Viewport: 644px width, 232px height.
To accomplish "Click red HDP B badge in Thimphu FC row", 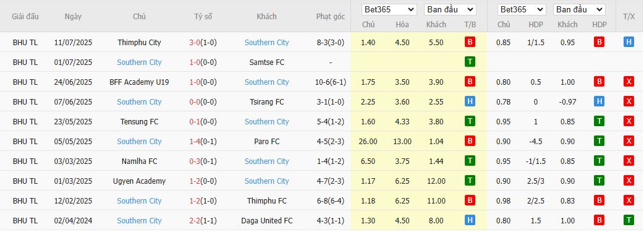I will click(x=599, y=200).
